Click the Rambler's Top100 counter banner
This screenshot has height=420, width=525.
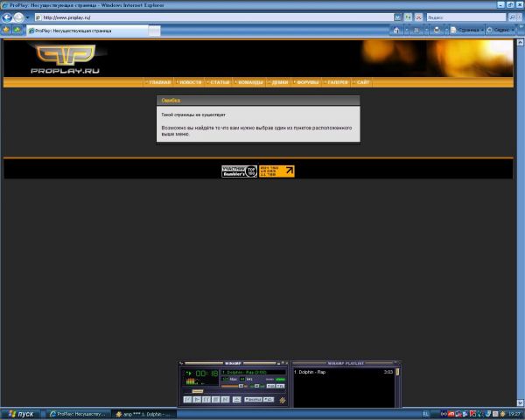(240, 171)
